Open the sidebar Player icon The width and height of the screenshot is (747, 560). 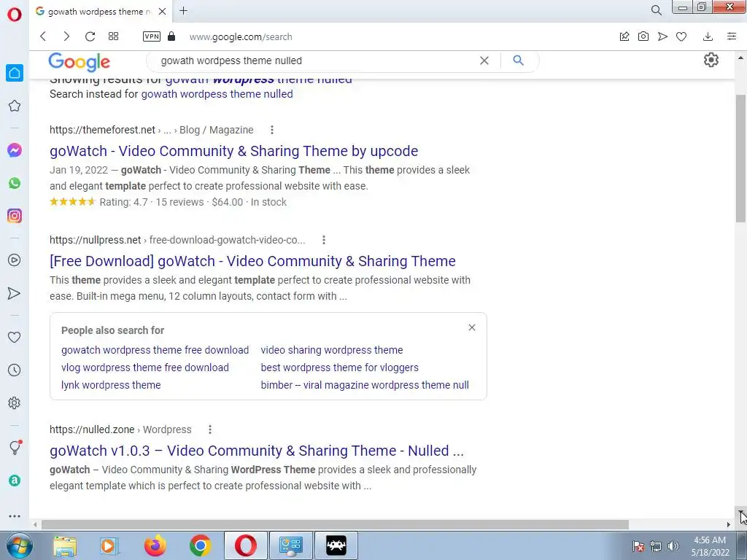pos(15,260)
